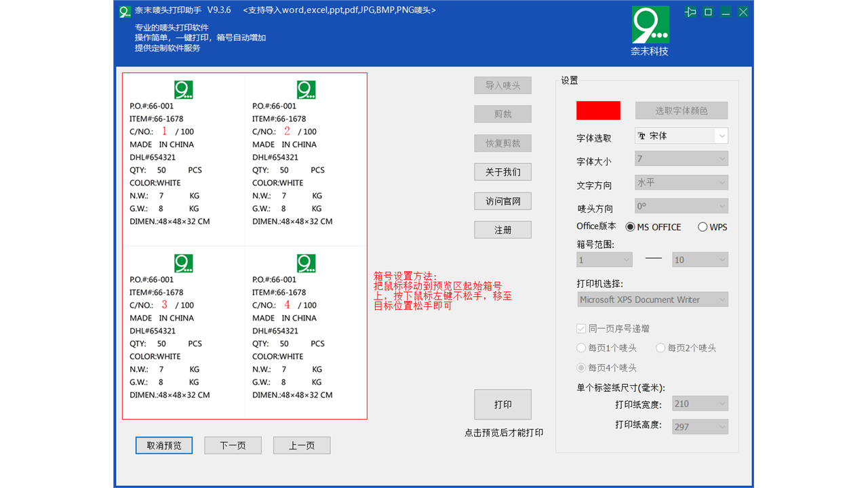Image resolution: width=868 pixels, height=488 pixels.
Task: Click the green logo on label number 2
Action: [x=307, y=89]
